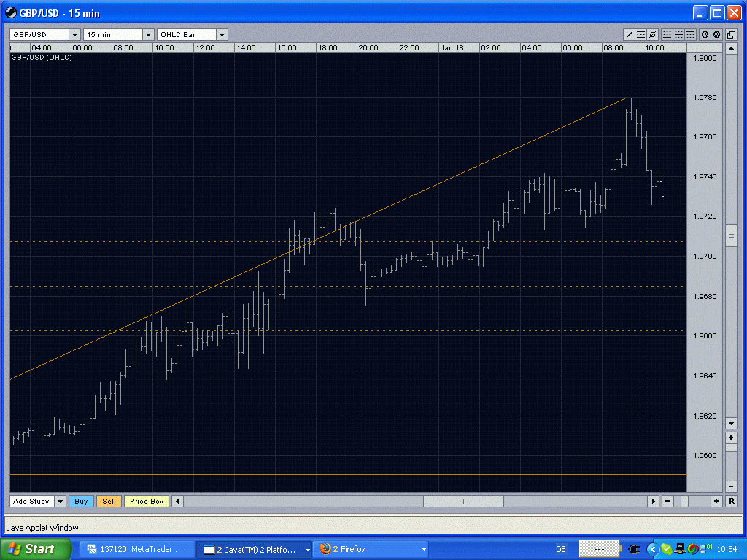Screen dimensions: 747x560
Task: Click the Buy button
Action: click(81, 501)
